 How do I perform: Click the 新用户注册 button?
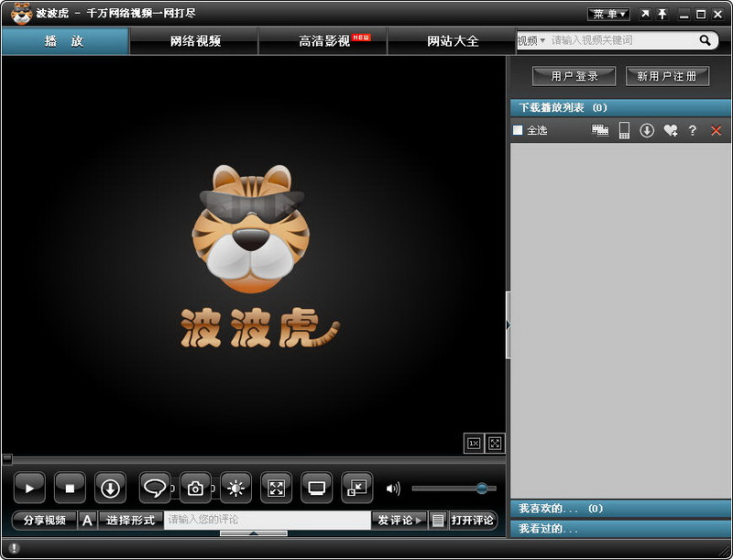(x=667, y=76)
